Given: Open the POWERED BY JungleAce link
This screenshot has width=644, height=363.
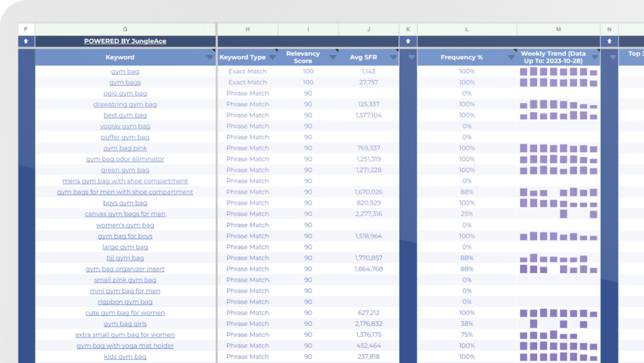Looking at the screenshot, I should pos(125,42).
